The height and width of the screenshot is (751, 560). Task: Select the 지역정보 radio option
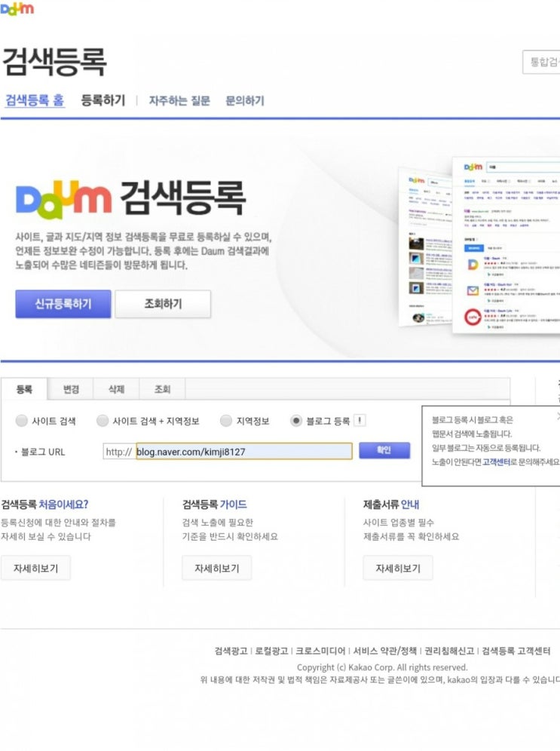click(226, 421)
